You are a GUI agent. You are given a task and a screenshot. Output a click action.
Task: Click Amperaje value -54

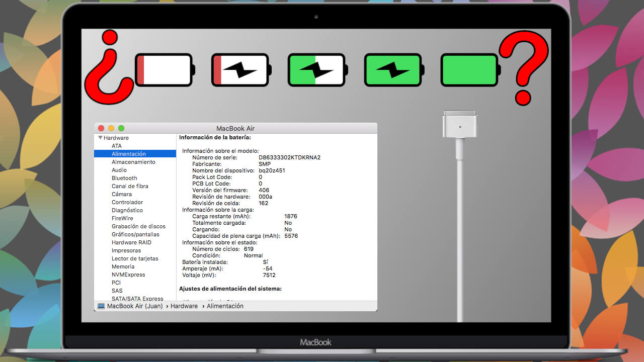click(268, 268)
